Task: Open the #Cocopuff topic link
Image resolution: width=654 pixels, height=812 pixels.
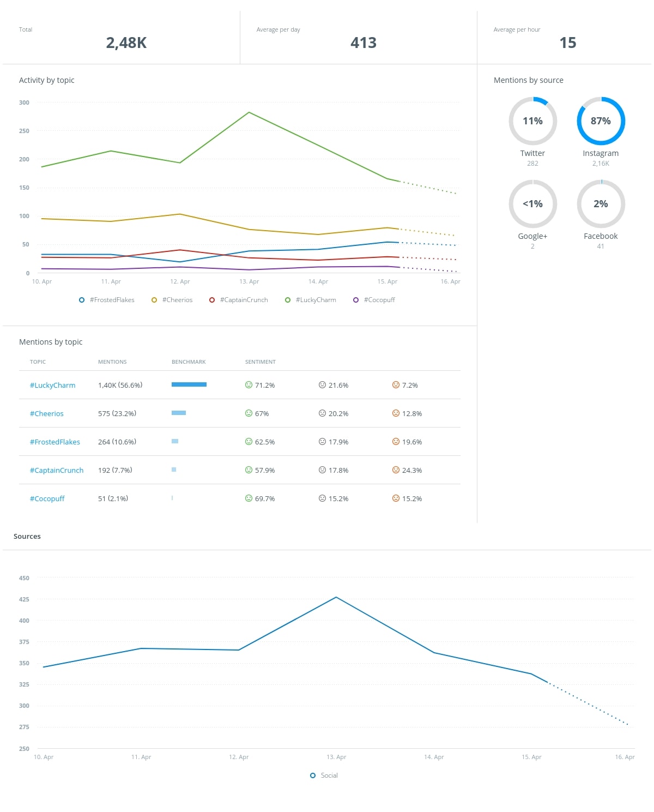Action: tap(47, 498)
